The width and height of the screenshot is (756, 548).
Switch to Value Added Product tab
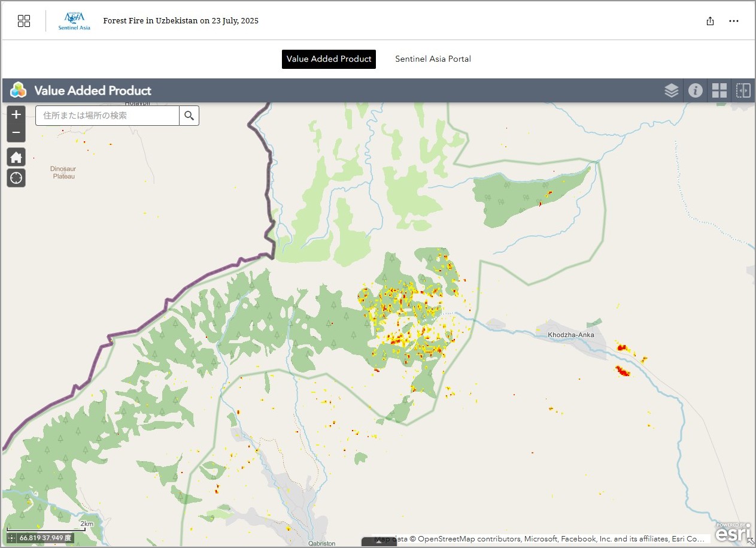pos(329,59)
